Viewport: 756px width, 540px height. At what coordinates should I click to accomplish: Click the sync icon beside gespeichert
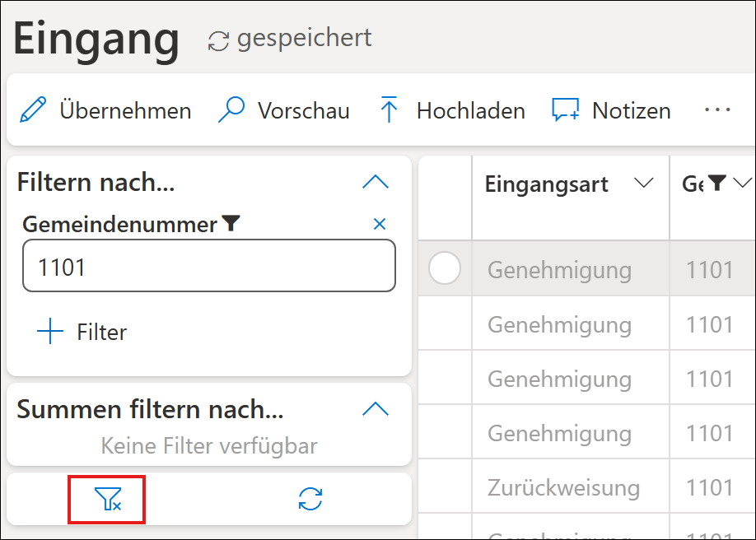tap(218, 41)
